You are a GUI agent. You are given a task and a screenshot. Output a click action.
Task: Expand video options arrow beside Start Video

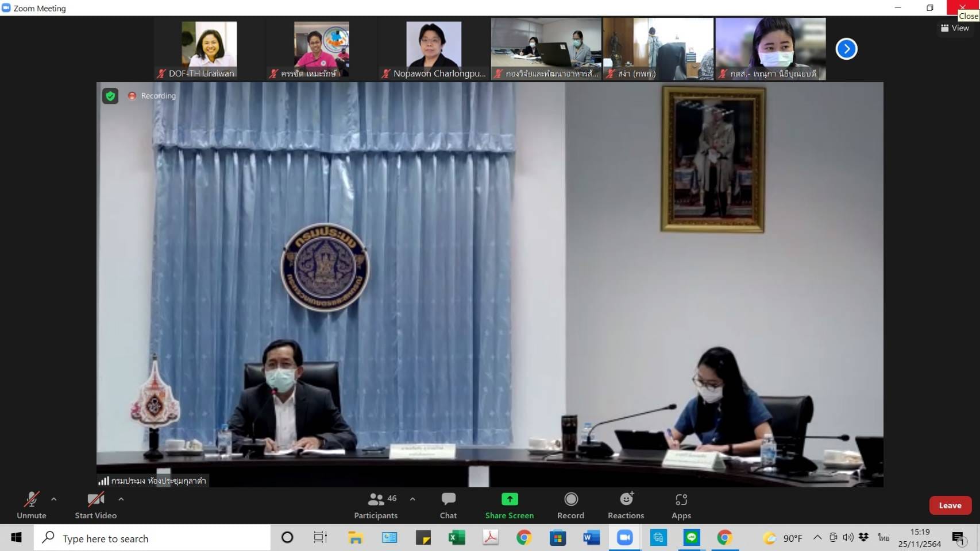click(x=121, y=499)
